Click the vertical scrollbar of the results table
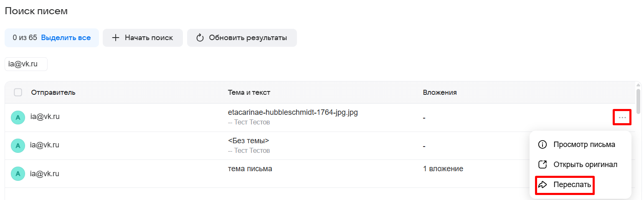This screenshot has width=644, height=200. [x=638, y=100]
